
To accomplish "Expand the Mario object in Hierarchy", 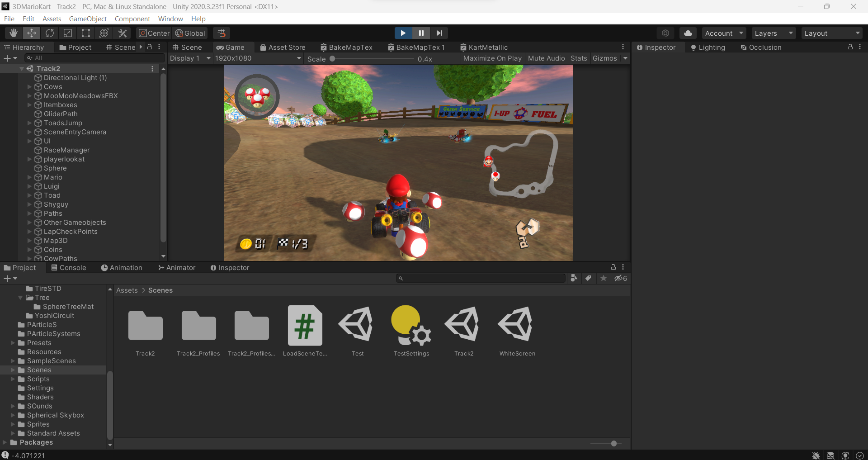I will (x=29, y=177).
